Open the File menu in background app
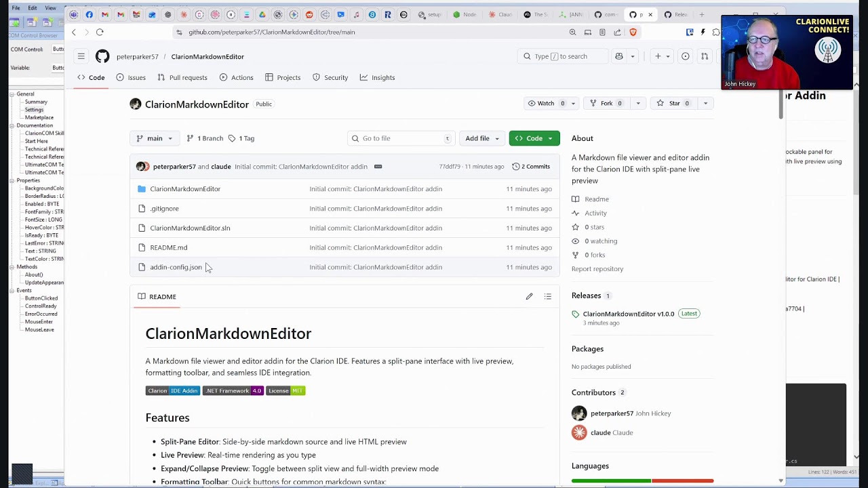 16,8
